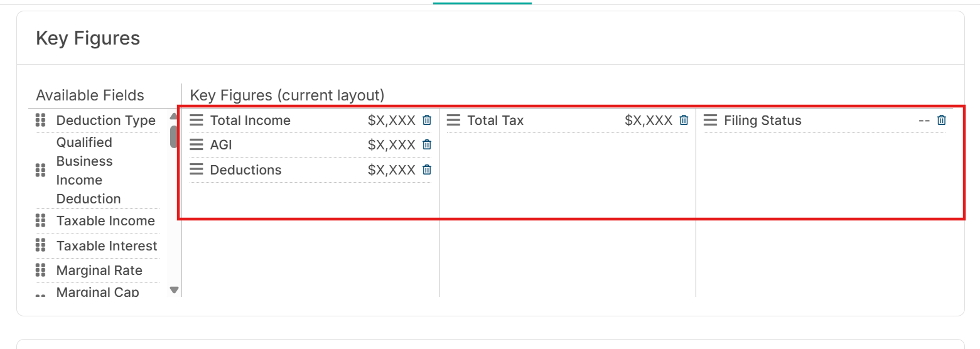Click the Available Fields scrollbar thumb
The height and width of the screenshot is (349, 980).
pos(174,137)
